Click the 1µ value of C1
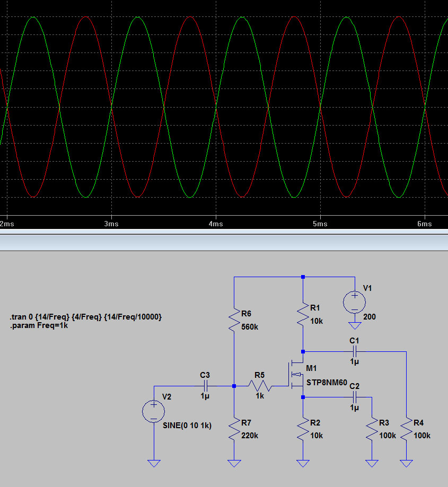448x487 pixels. tap(355, 361)
